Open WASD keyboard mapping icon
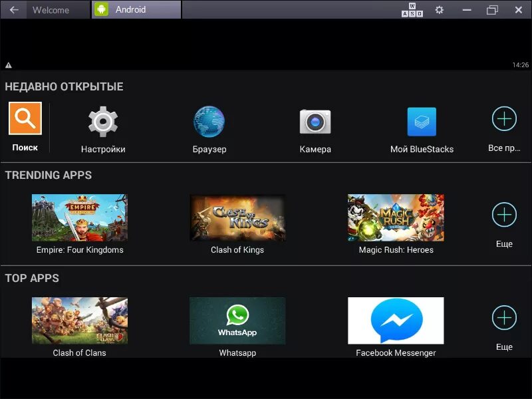Image resolution: width=532 pixels, height=399 pixels. tap(412, 10)
